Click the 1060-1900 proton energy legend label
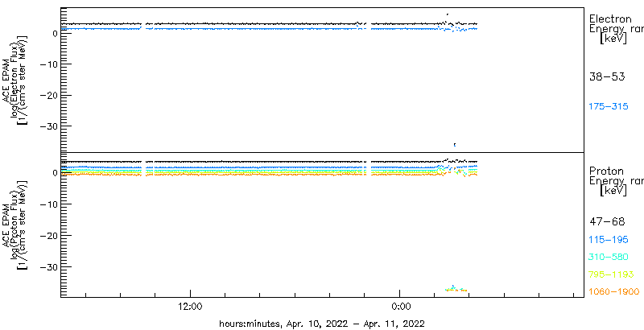Screen dimensions: 644x330 point(614,292)
